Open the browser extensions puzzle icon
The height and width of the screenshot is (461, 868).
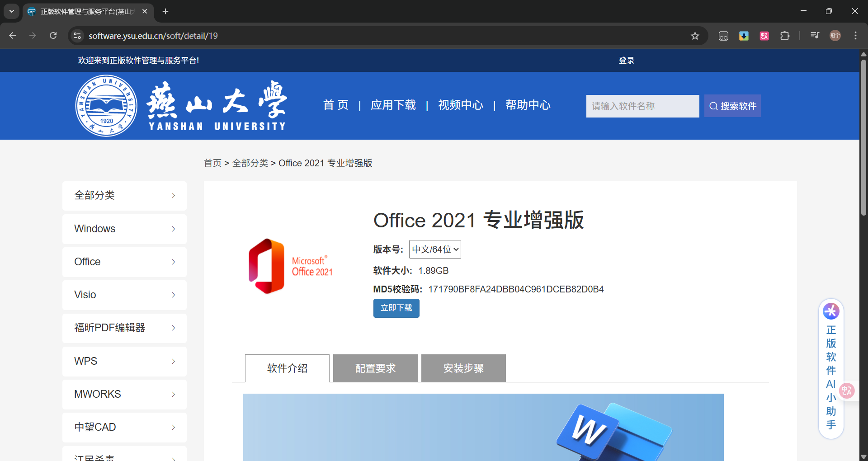(785, 36)
